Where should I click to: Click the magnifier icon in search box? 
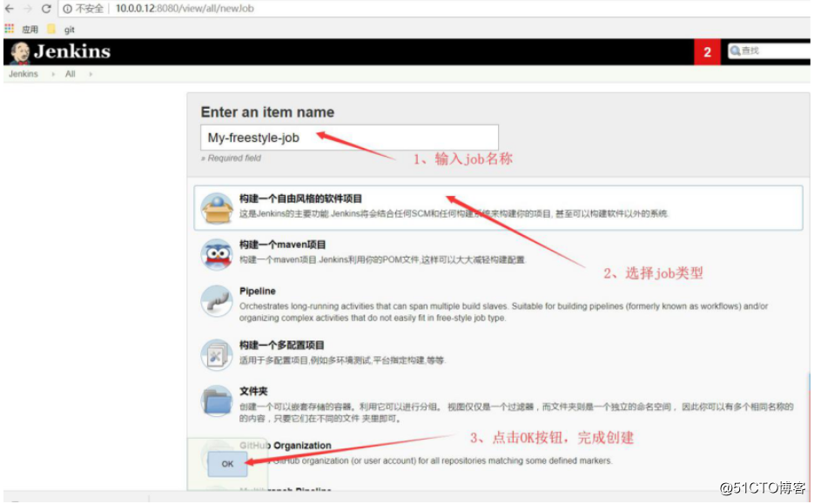735,50
